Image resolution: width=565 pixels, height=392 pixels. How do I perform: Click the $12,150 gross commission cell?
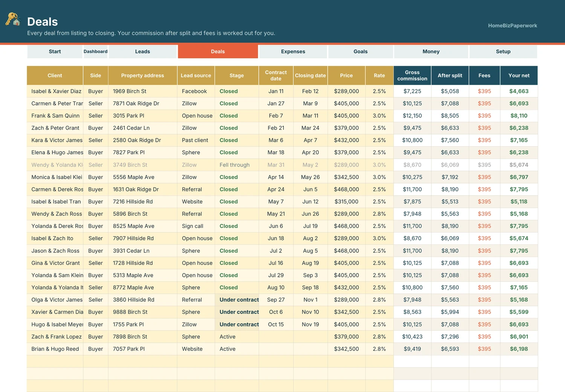click(412, 115)
